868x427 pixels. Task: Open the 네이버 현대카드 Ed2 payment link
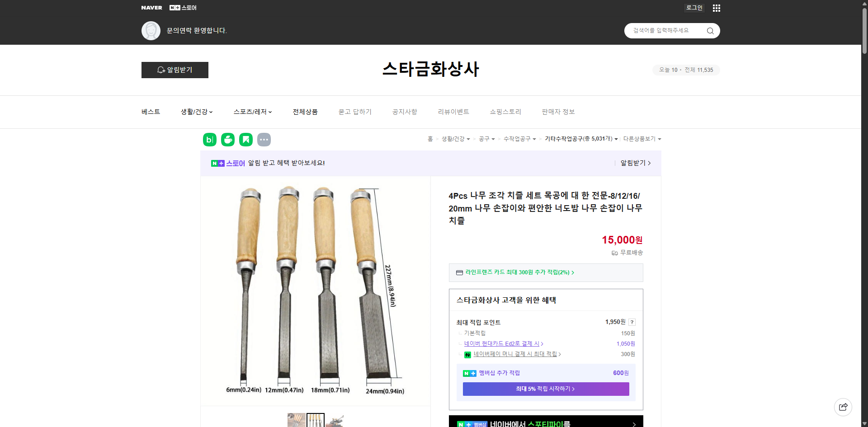[x=503, y=343]
